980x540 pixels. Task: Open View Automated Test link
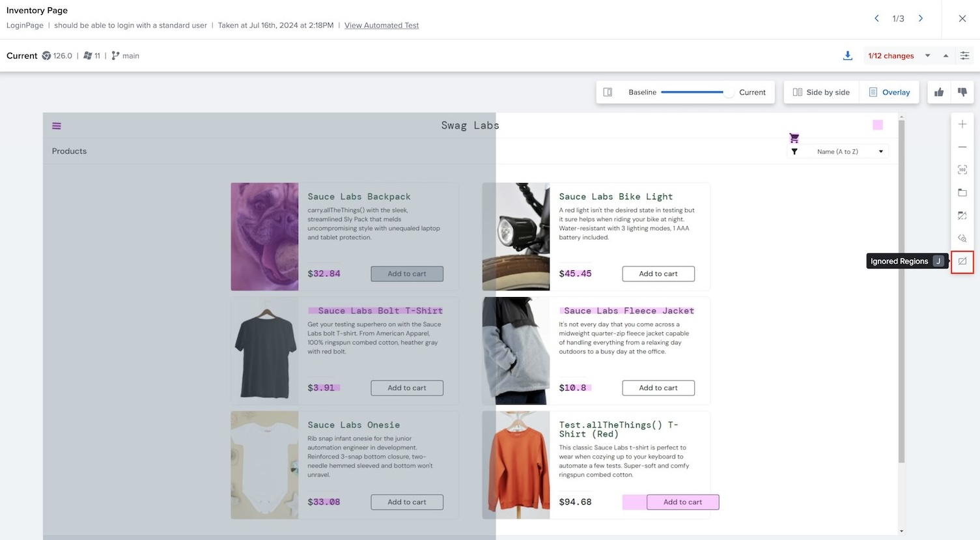(x=382, y=25)
